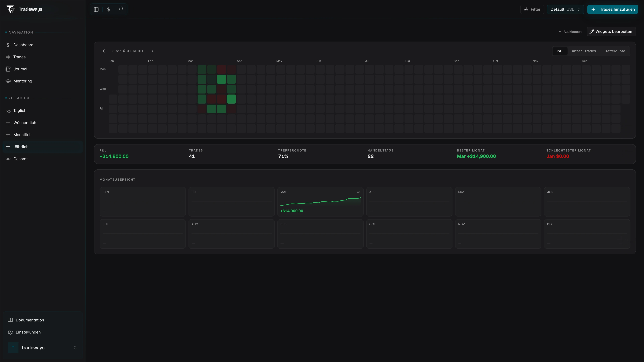Open the Wöchentlich timeline view
The image size is (644, 362).
24,123
